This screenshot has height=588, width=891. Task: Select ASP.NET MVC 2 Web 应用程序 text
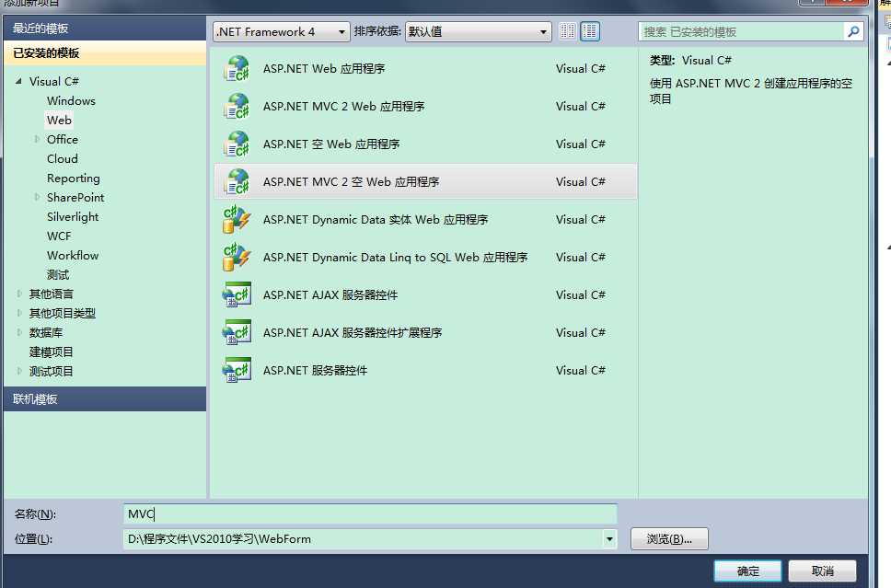(343, 106)
